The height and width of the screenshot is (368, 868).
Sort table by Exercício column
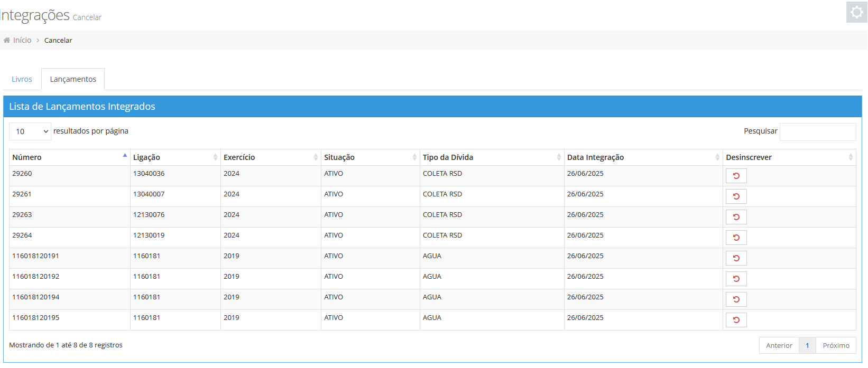click(x=271, y=157)
